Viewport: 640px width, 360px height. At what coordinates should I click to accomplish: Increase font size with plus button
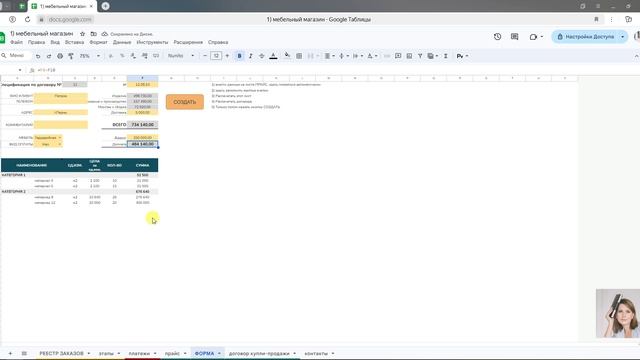click(227, 56)
